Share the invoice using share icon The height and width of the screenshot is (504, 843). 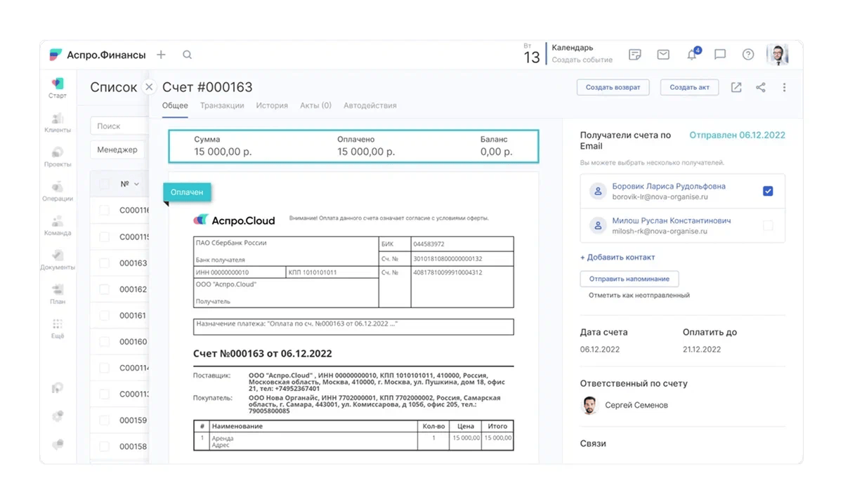[761, 88]
